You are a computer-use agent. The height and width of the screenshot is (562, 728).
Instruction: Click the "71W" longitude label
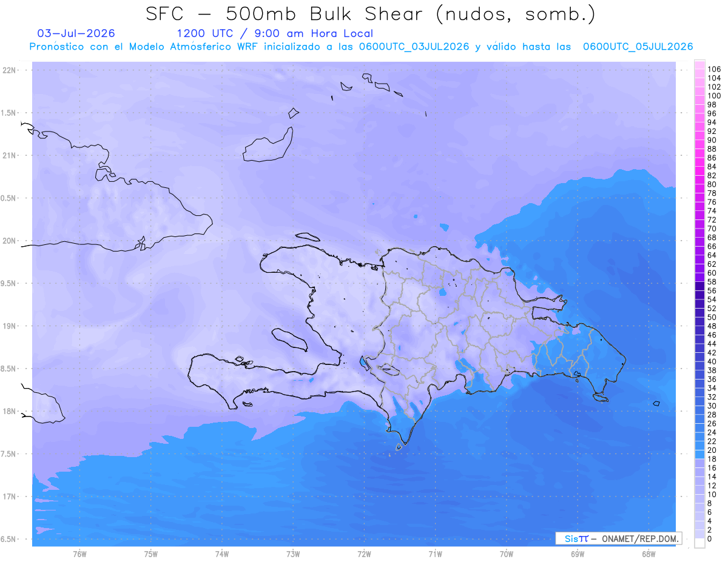pyautogui.click(x=435, y=554)
